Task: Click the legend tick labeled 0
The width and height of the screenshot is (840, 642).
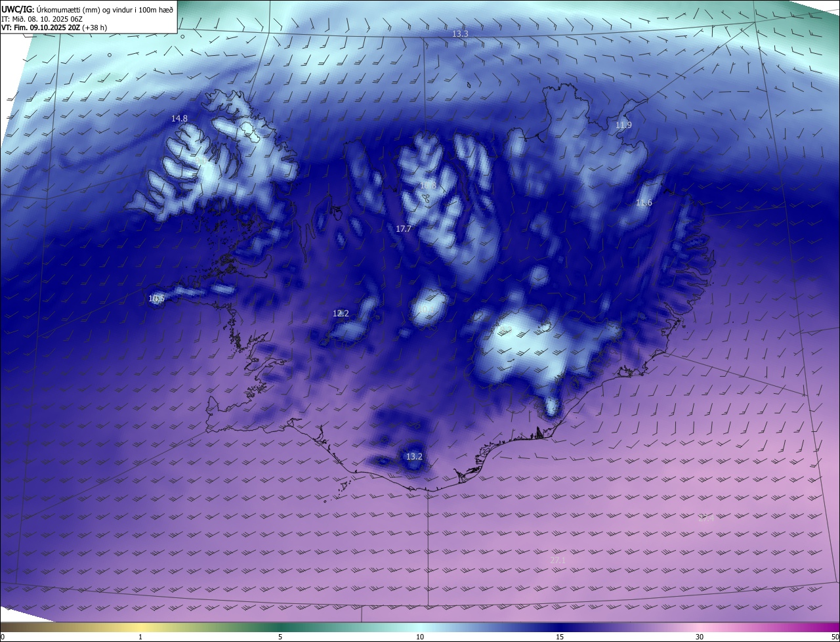Action: 3,637
